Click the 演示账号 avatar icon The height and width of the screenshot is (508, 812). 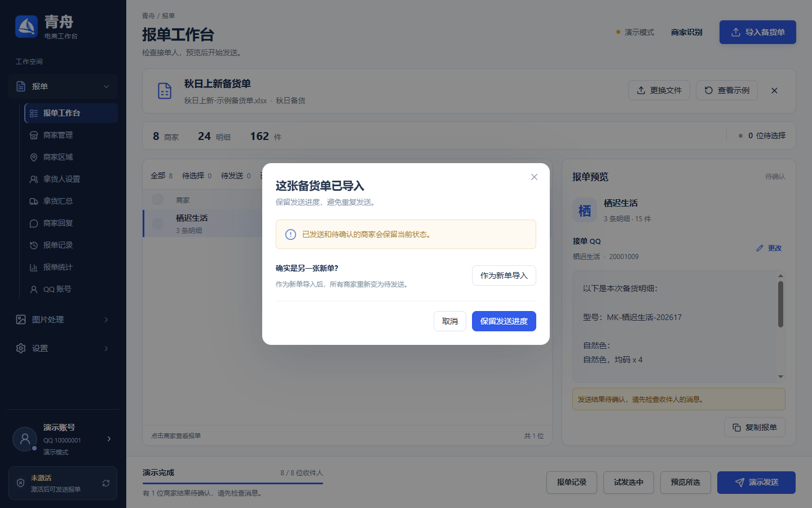point(25,439)
